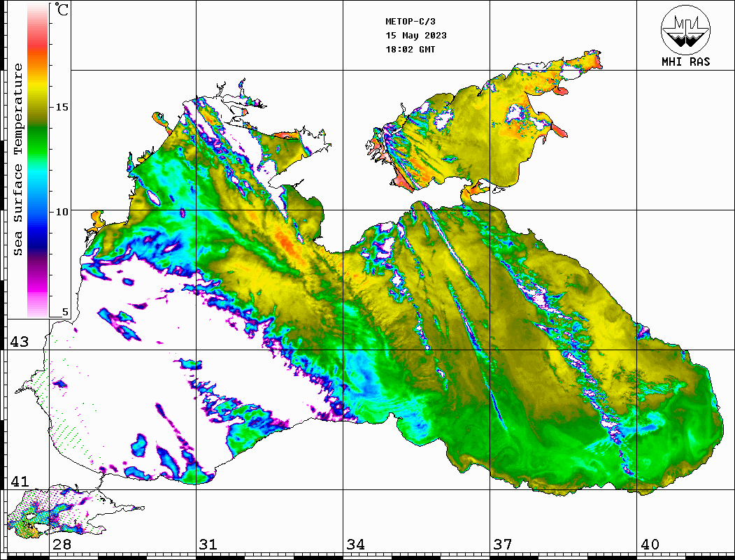735x560 pixels.
Task: Click the '15 May 2023' date text
Action: click(416, 36)
